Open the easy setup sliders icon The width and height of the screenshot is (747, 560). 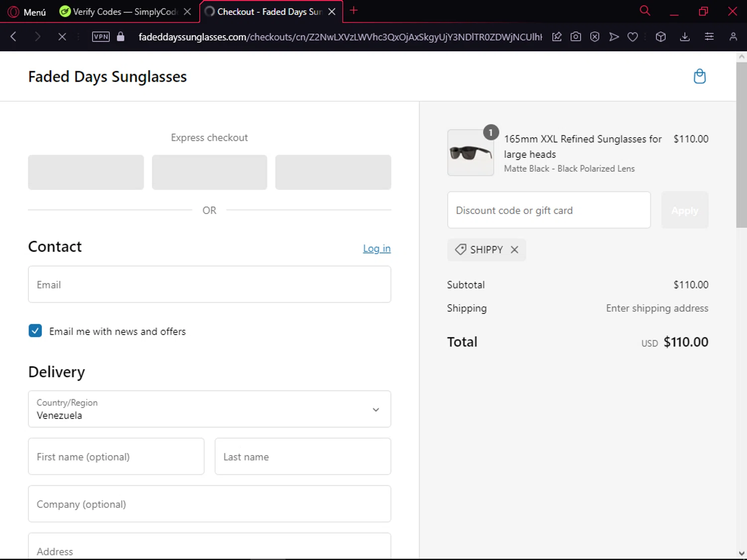coord(709,36)
